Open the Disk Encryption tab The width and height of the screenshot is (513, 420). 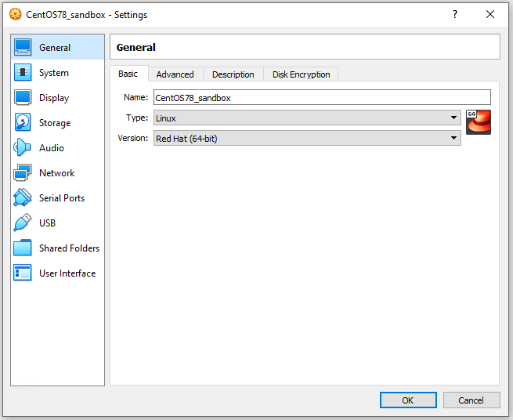tap(301, 74)
